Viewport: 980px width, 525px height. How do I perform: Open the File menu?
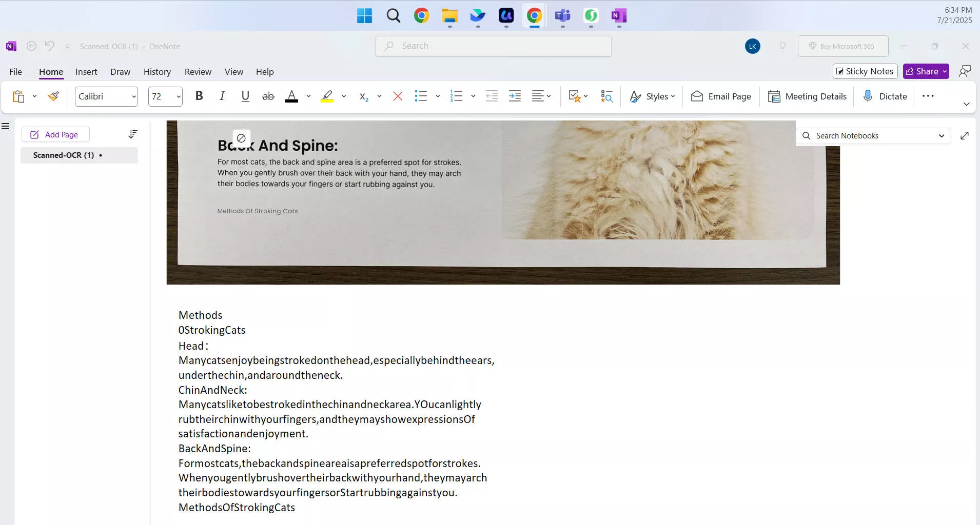coord(15,72)
